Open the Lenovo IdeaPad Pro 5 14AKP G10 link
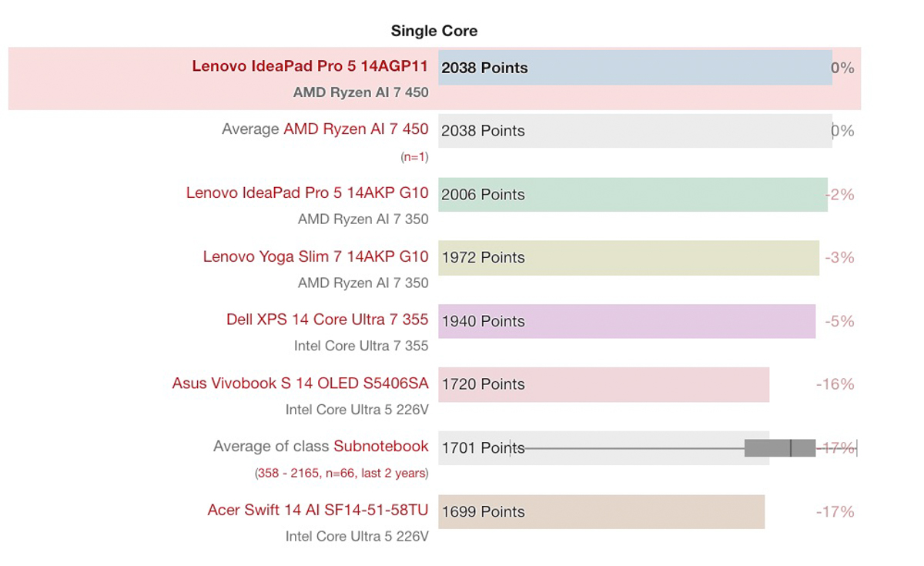Image resolution: width=924 pixels, height=566 pixels. 307,193
